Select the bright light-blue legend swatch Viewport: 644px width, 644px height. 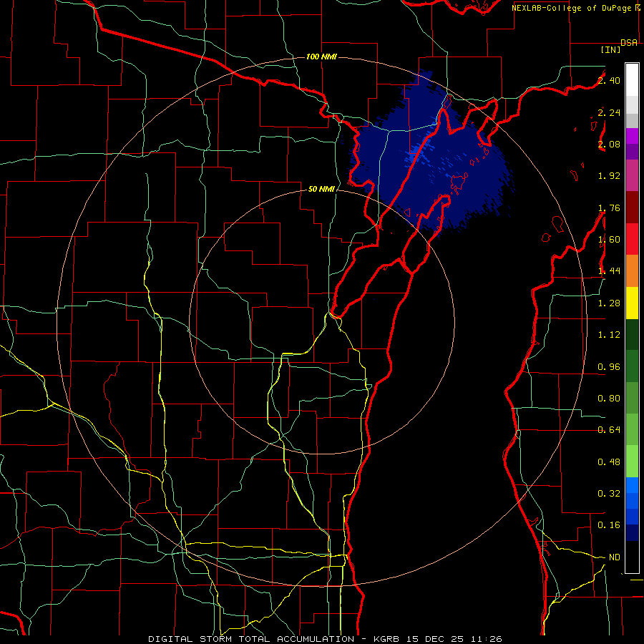coord(632,485)
